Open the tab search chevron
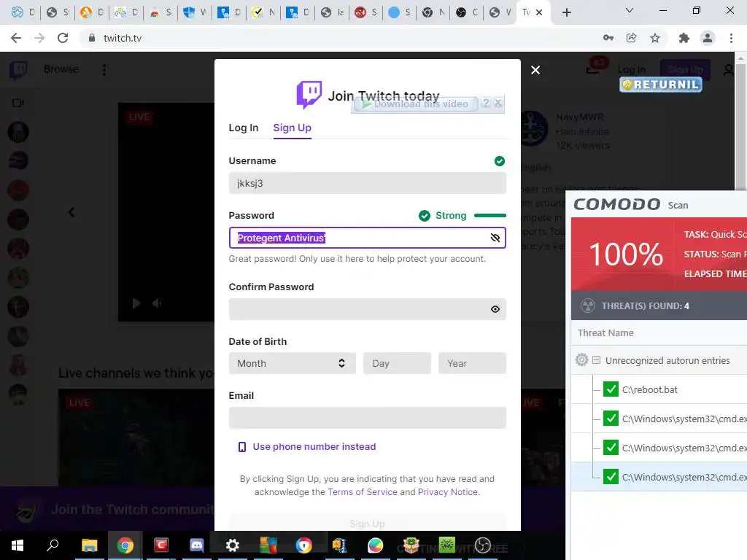Viewport: 747px width, 560px height. point(630,10)
